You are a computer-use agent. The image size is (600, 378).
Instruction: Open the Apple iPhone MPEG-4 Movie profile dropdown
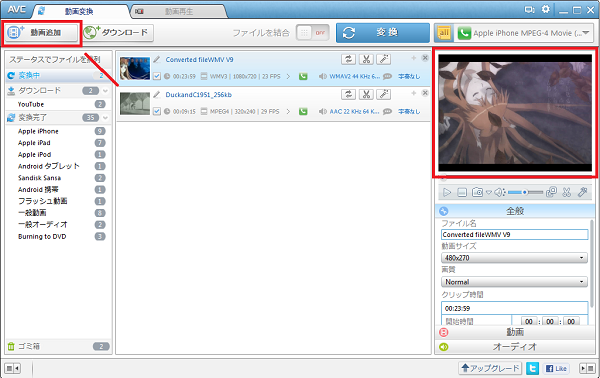click(x=524, y=33)
